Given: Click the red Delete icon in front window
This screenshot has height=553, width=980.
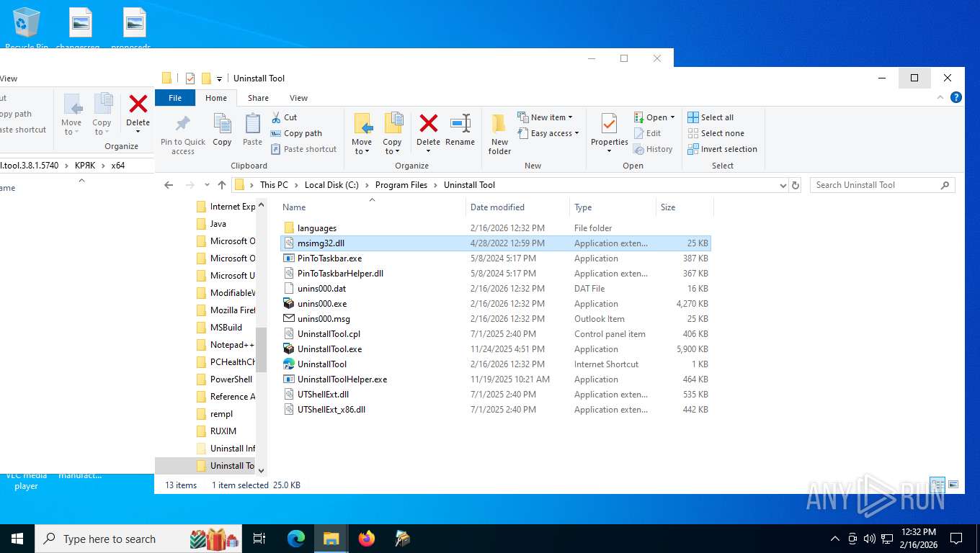Looking at the screenshot, I should point(428,124).
